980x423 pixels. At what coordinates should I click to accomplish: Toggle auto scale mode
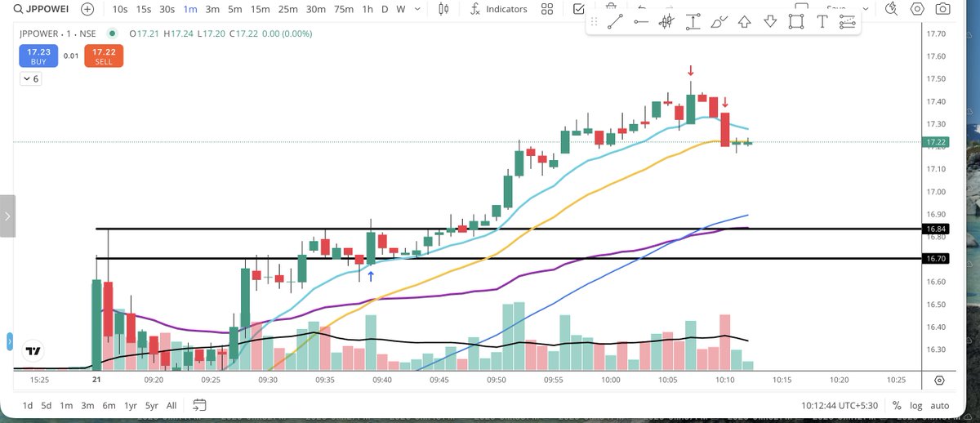point(940,405)
